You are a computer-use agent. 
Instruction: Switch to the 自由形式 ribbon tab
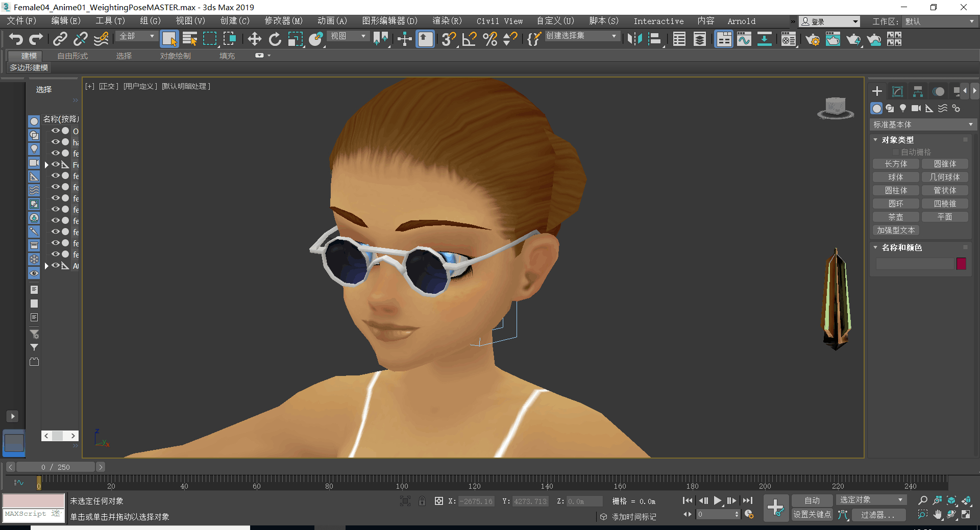click(x=72, y=56)
